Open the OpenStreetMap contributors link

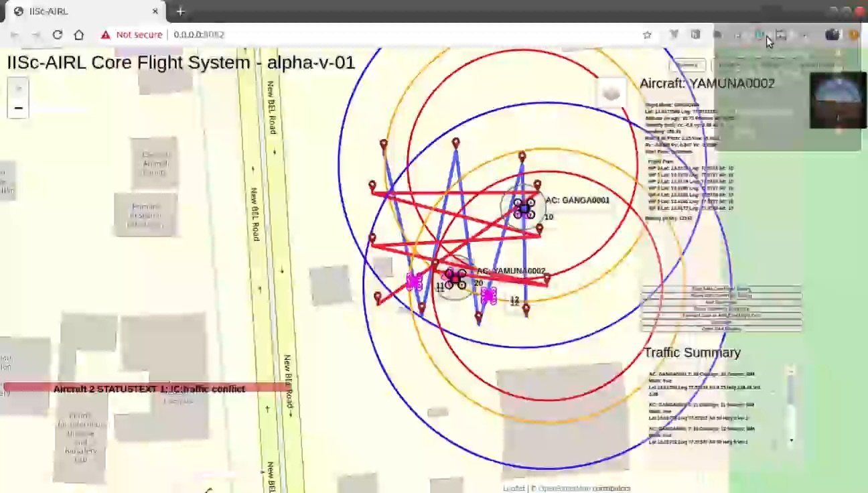click(x=585, y=488)
